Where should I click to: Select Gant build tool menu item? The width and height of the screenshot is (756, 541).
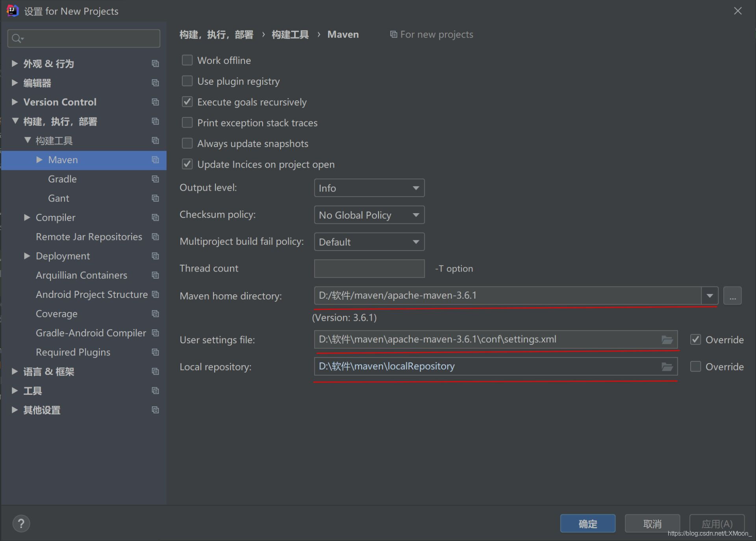pyautogui.click(x=58, y=198)
